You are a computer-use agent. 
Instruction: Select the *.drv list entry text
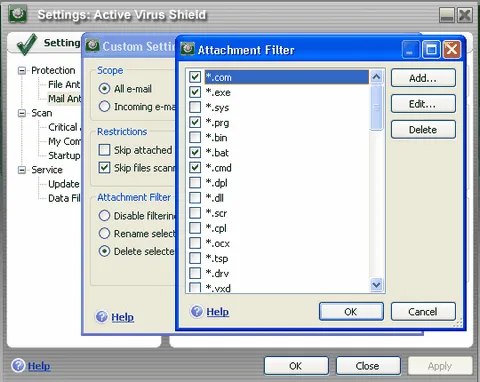(217, 273)
